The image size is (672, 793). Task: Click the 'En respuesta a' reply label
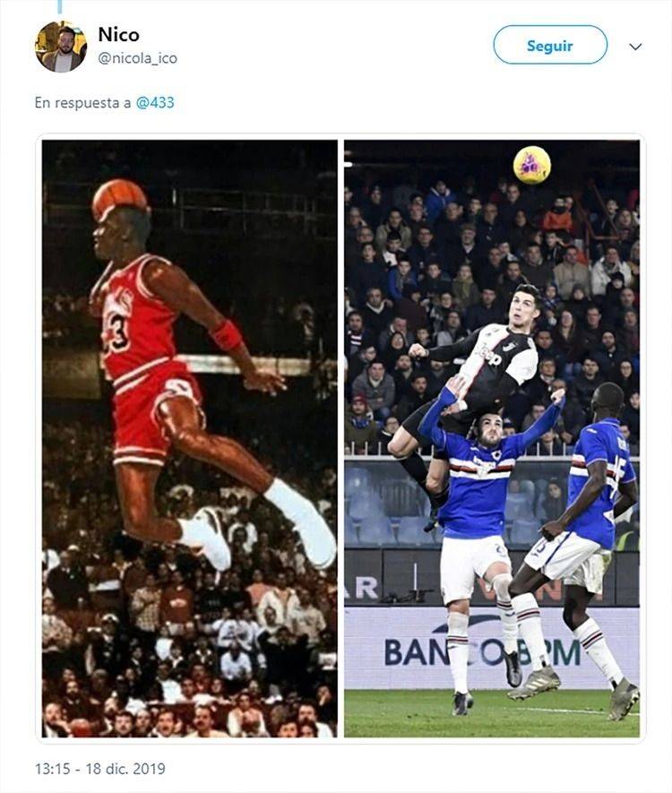[x=82, y=103]
